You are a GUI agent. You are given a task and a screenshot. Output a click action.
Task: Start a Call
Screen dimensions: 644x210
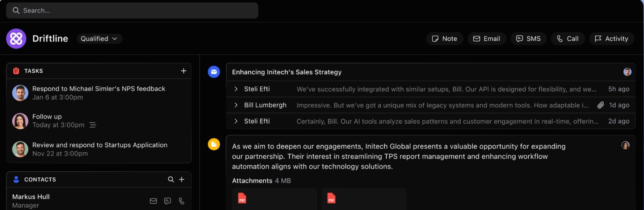click(x=568, y=38)
